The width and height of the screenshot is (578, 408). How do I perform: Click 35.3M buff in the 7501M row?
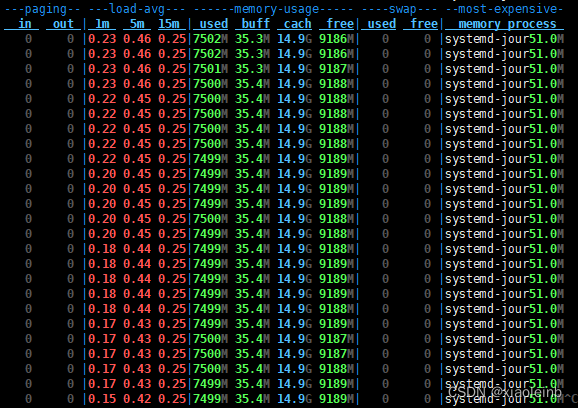[252, 69]
